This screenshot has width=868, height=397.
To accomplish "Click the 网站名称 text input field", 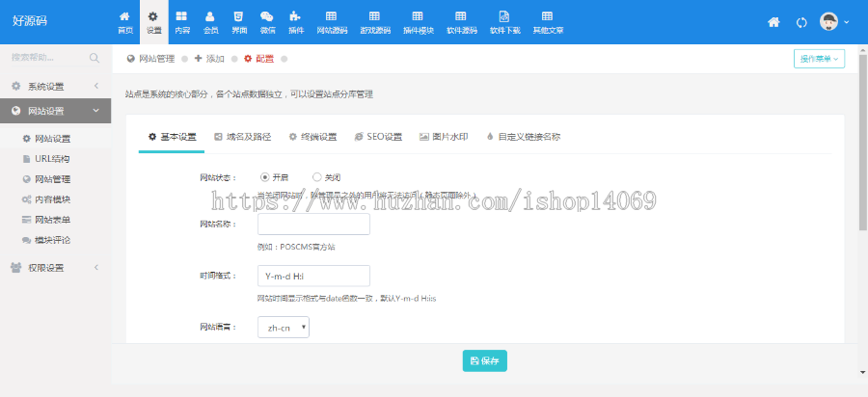I will pyautogui.click(x=313, y=224).
